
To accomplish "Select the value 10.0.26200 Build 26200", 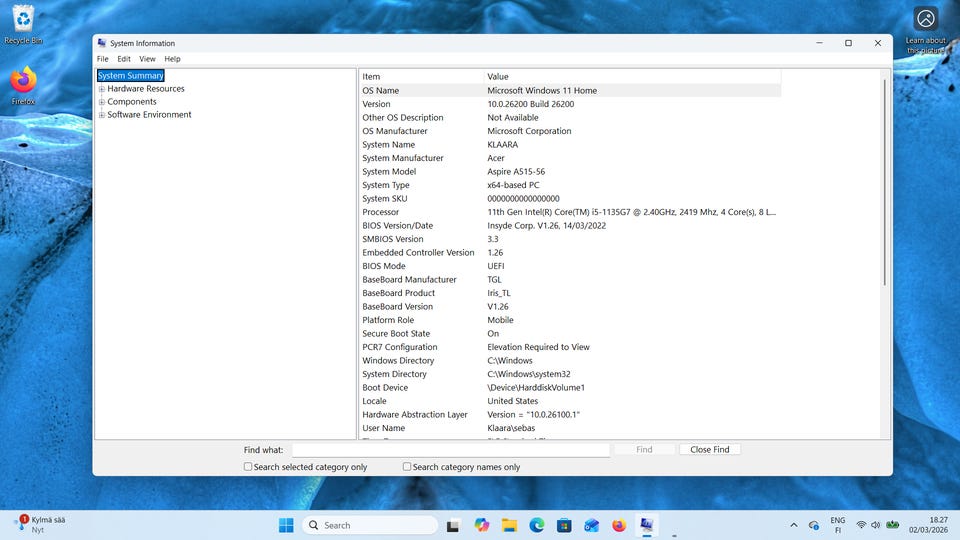I will (x=531, y=104).
